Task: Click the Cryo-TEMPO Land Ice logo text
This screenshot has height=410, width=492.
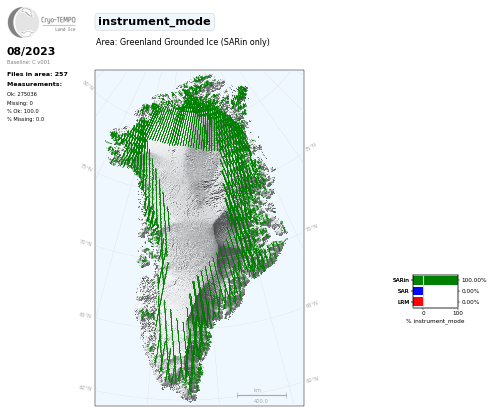Action: [x=58, y=24]
